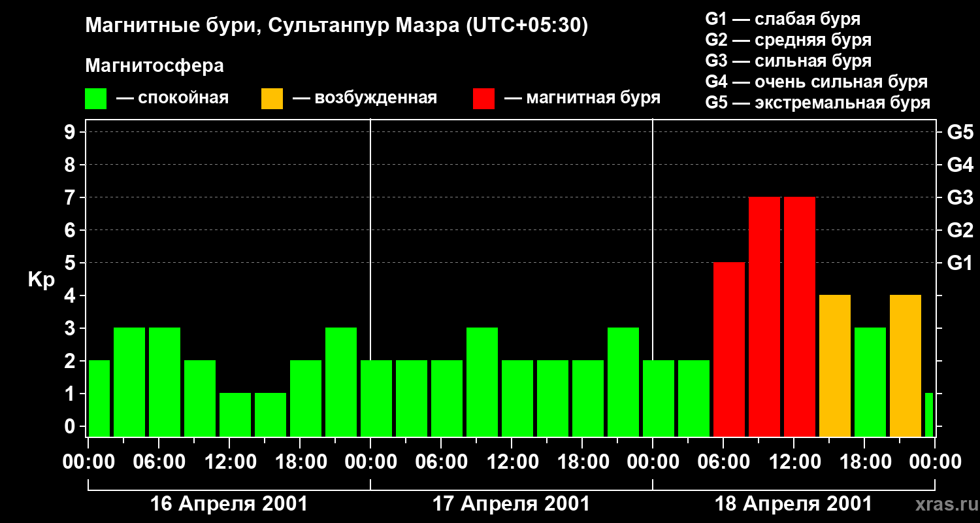Click the G4 label on the right axis
This screenshot has height=523, width=980.
(x=960, y=165)
